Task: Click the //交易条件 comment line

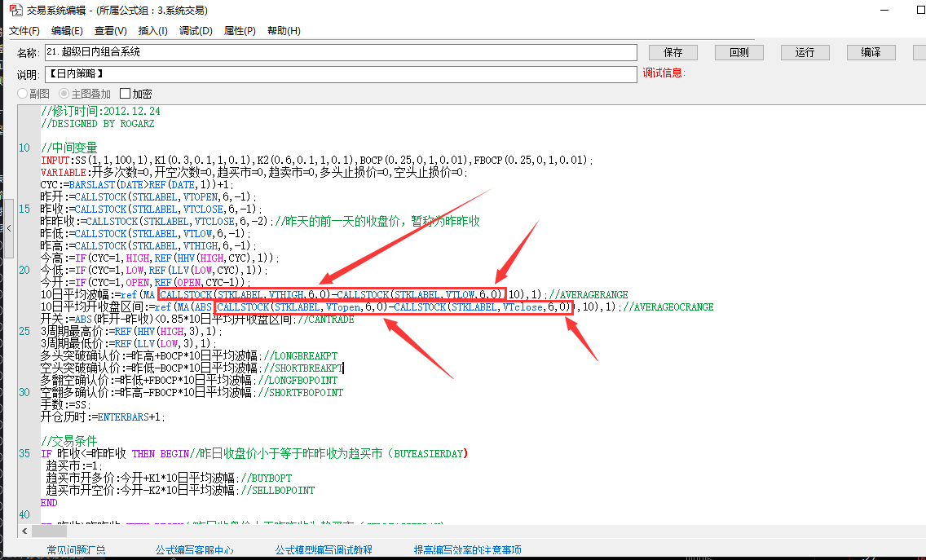Action: point(69,441)
